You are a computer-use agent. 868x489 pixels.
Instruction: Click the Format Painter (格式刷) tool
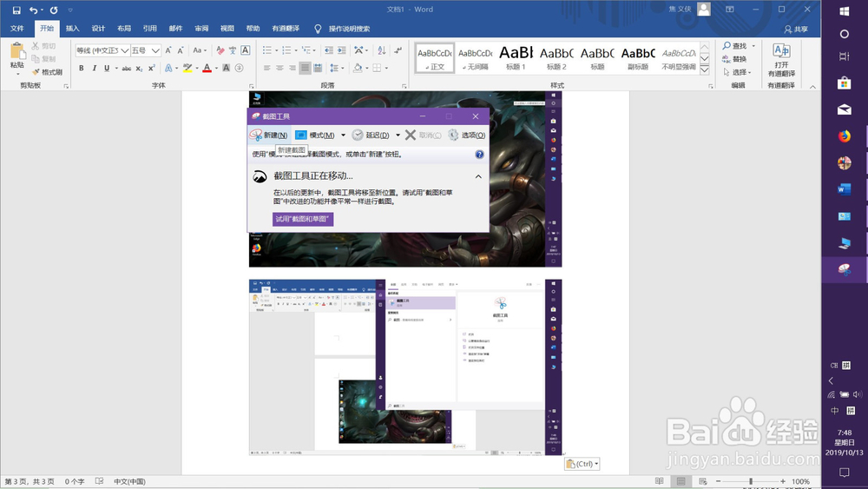pos(47,72)
